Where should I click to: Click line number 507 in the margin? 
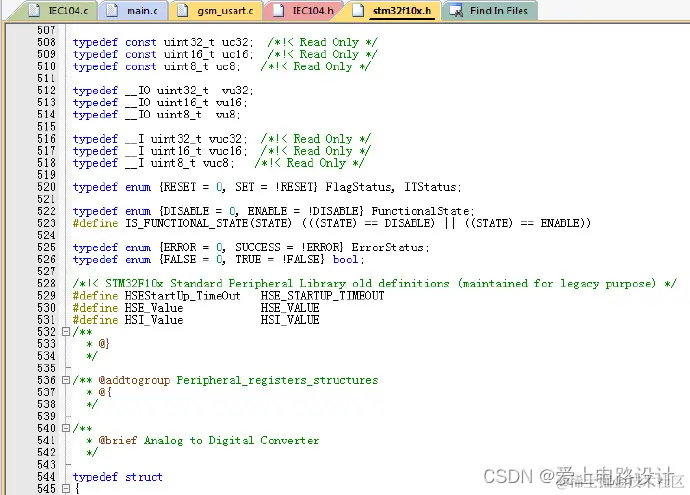[x=46, y=30]
